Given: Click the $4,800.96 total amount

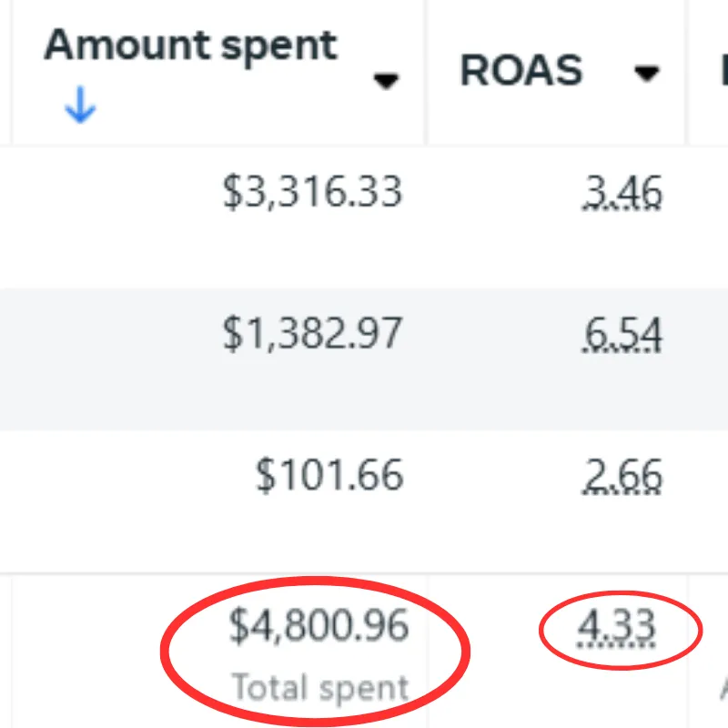Looking at the screenshot, I should [319, 626].
